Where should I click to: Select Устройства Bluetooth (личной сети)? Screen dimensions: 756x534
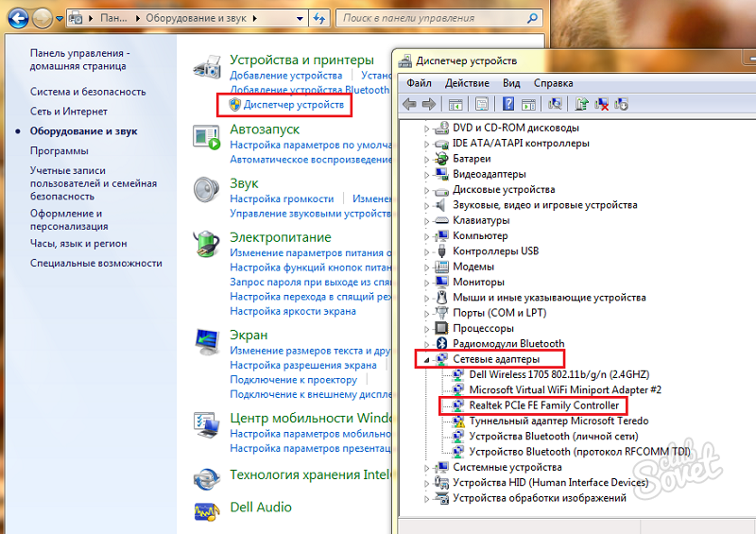(x=554, y=437)
